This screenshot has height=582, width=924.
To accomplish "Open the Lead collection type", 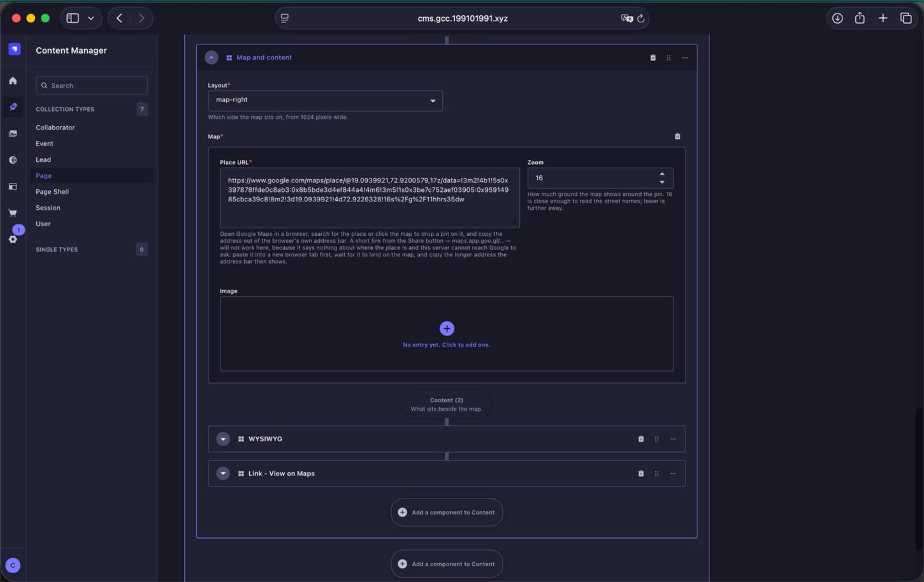I will point(43,159).
